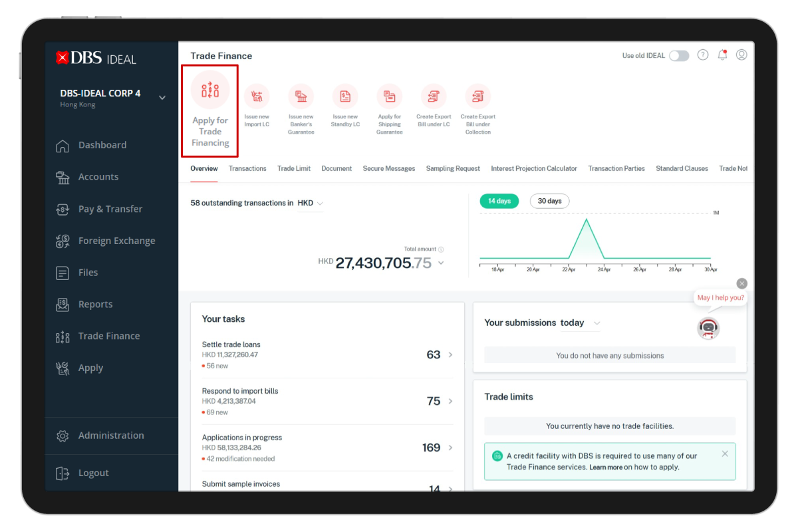Select the Issue new Import LC icon
798x532 pixels.
[x=257, y=95]
